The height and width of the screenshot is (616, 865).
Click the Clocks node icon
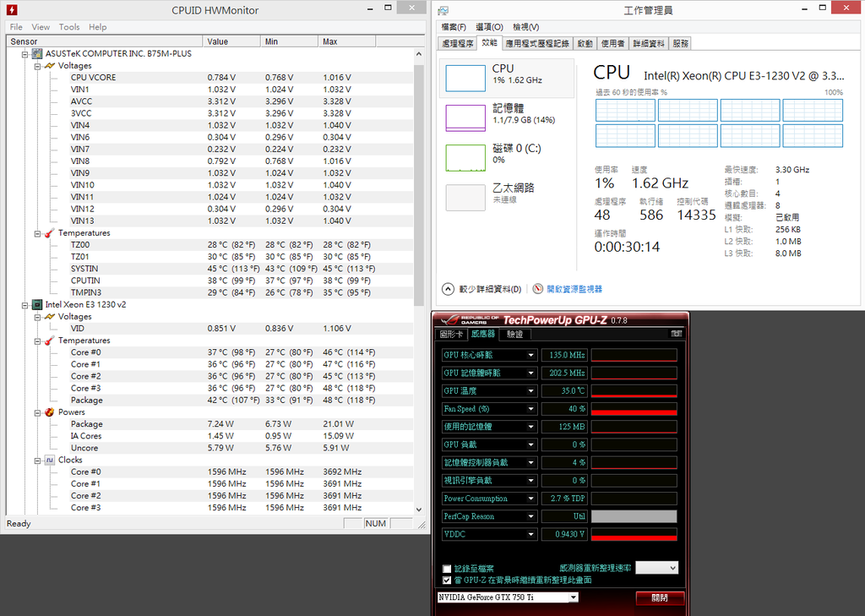(x=50, y=460)
